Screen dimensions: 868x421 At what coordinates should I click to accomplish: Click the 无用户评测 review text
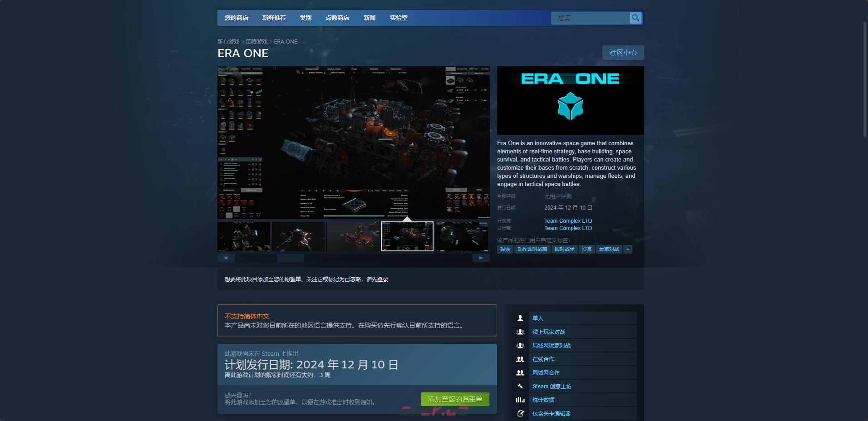click(x=558, y=196)
